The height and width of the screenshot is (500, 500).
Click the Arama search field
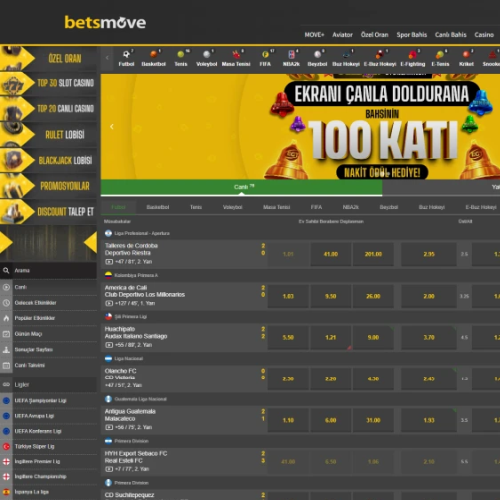[x=49, y=270]
